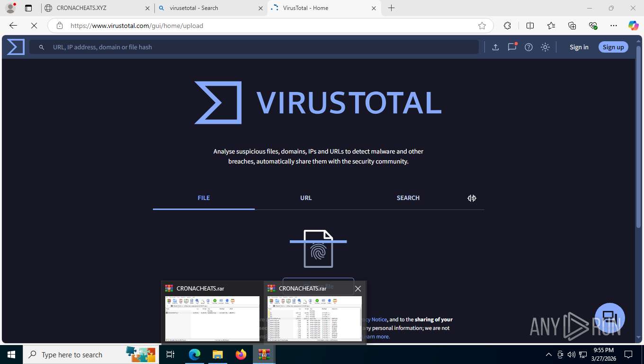
Task: Open the Copilot icon in the toolbar
Action: click(634, 26)
